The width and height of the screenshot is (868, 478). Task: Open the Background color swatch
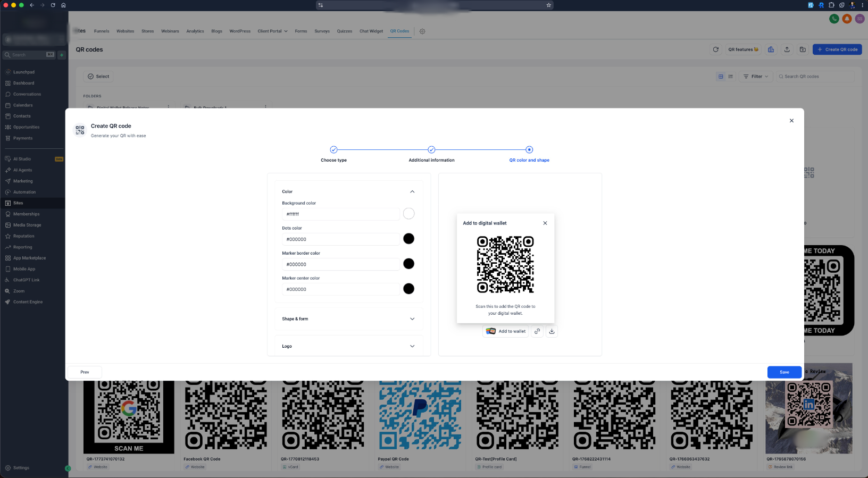point(408,214)
